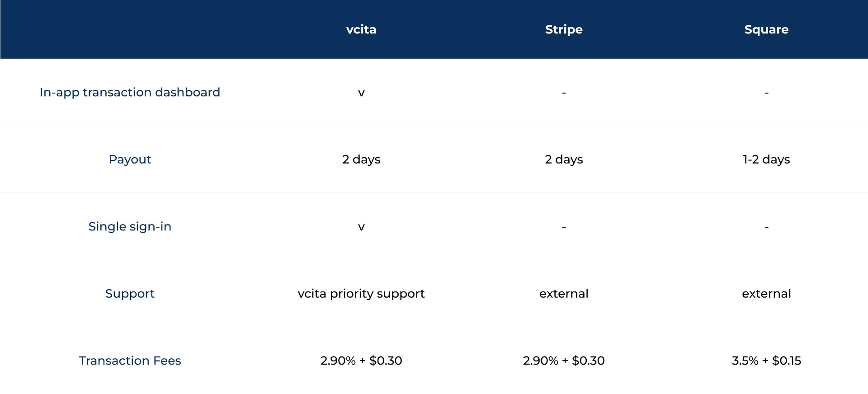The width and height of the screenshot is (868, 394).
Task: Click Square's 1-2 days payout value
Action: tap(766, 159)
